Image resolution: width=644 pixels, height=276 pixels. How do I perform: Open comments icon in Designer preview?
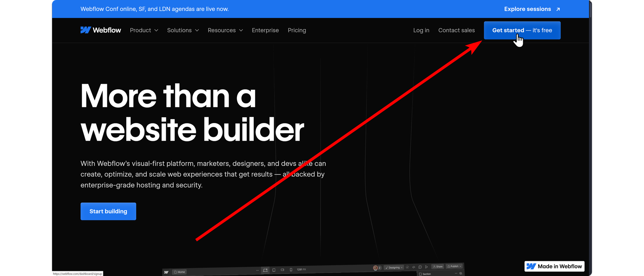(x=420, y=267)
